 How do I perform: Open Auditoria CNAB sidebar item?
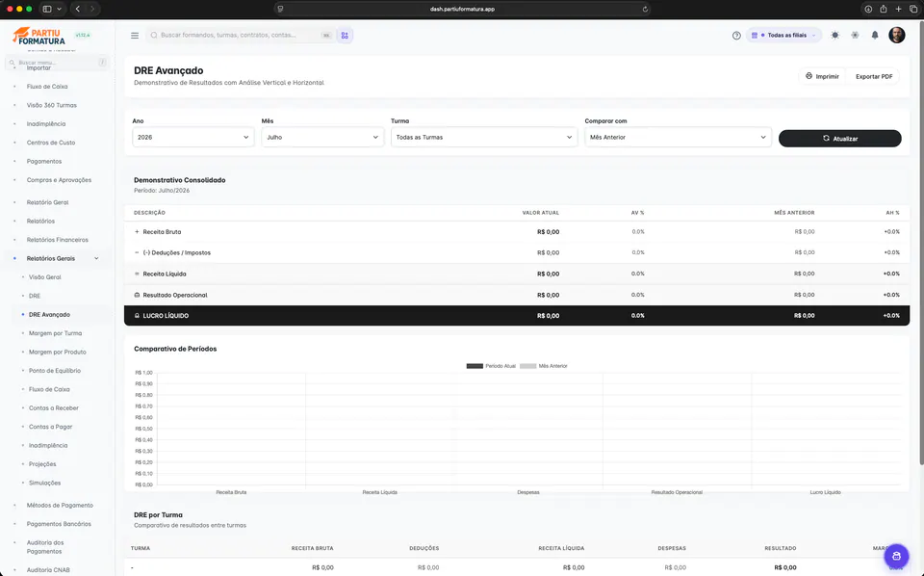tap(48, 570)
